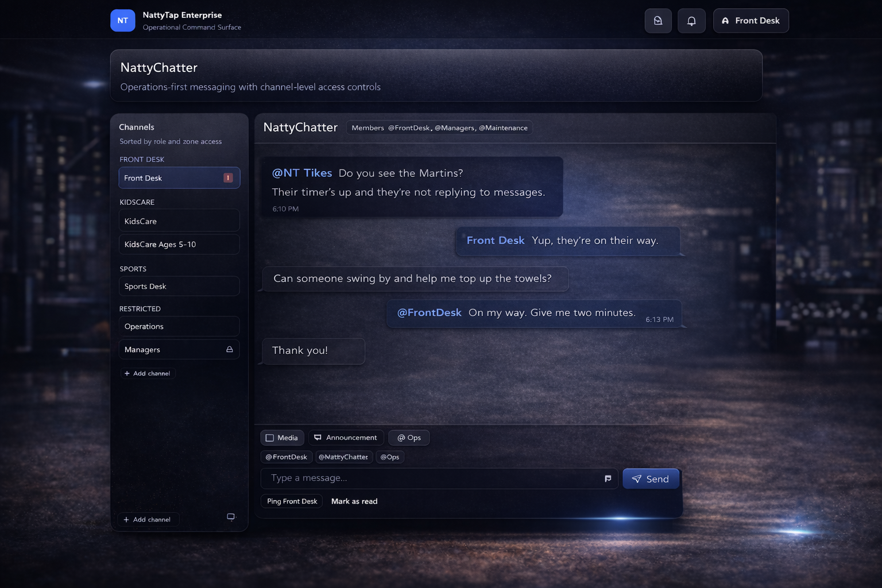Toggle the Media checkbox

coord(270,438)
